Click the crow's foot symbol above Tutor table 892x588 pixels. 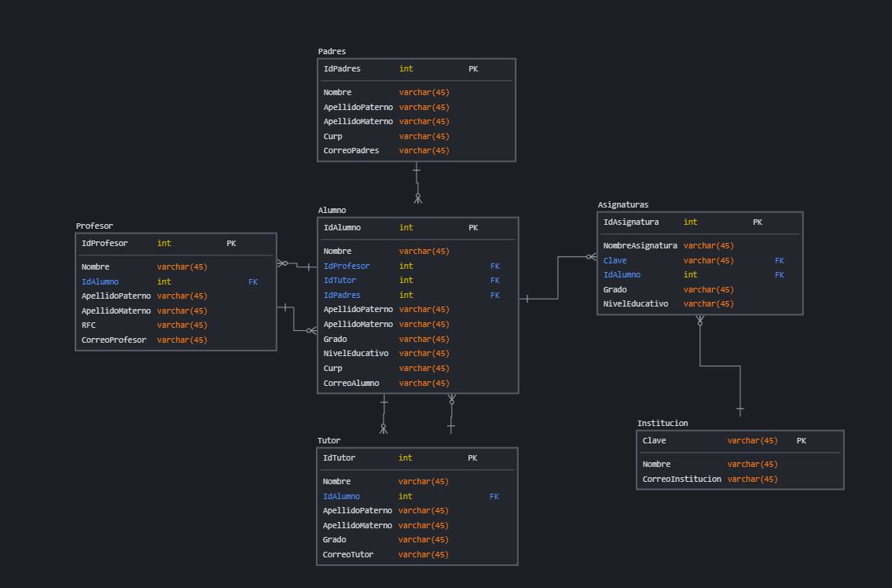tap(384, 428)
